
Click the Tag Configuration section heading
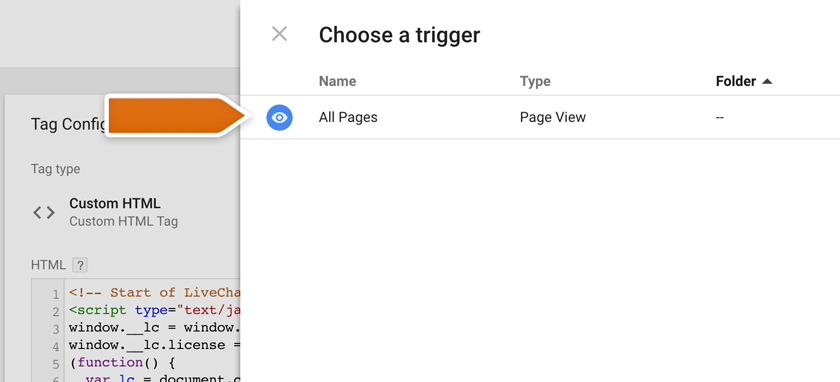click(70, 124)
